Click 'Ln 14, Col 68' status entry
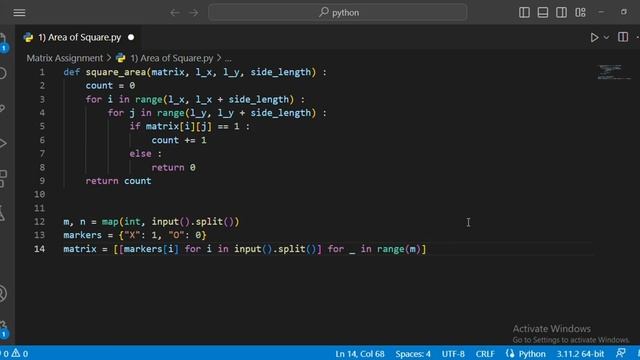This screenshot has width=640, height=360. pyautogui.click(x=360, y=353)
